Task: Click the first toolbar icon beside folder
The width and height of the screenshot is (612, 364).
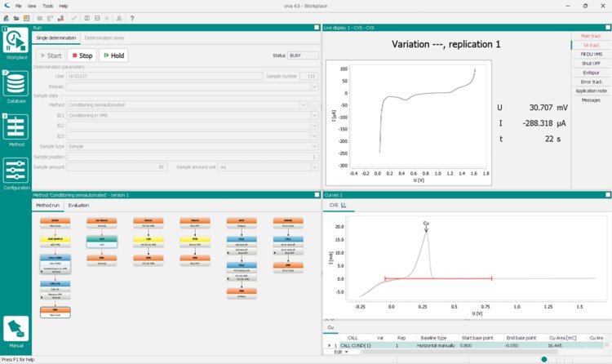Action: pos(6,18)
